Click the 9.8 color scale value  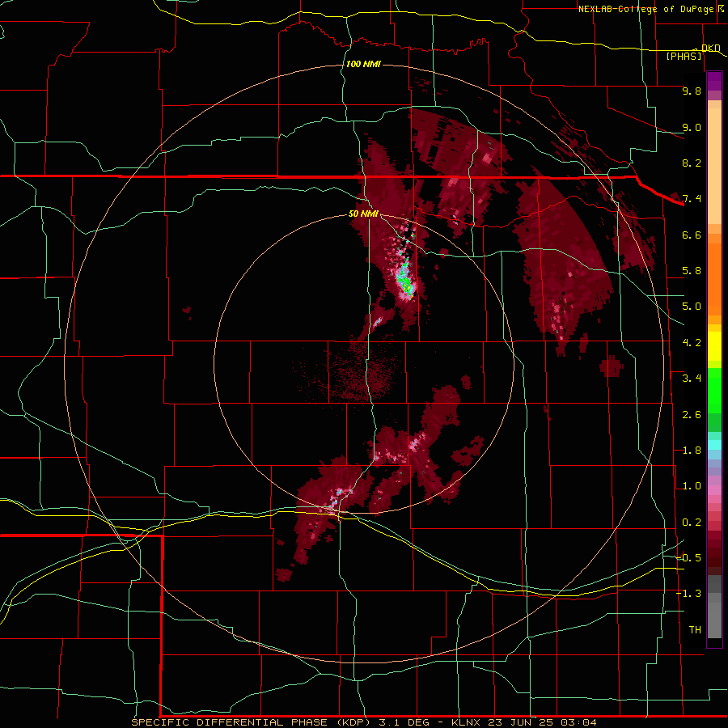(x=692, y=91)
